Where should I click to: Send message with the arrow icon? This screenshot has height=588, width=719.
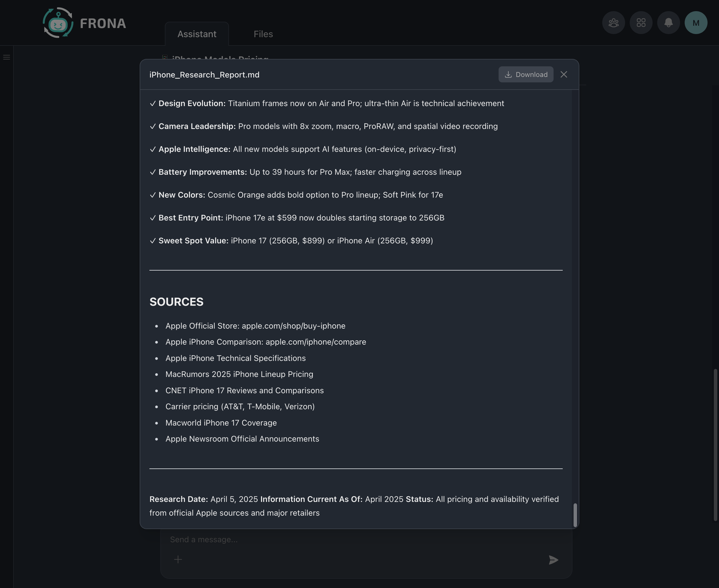553,560
